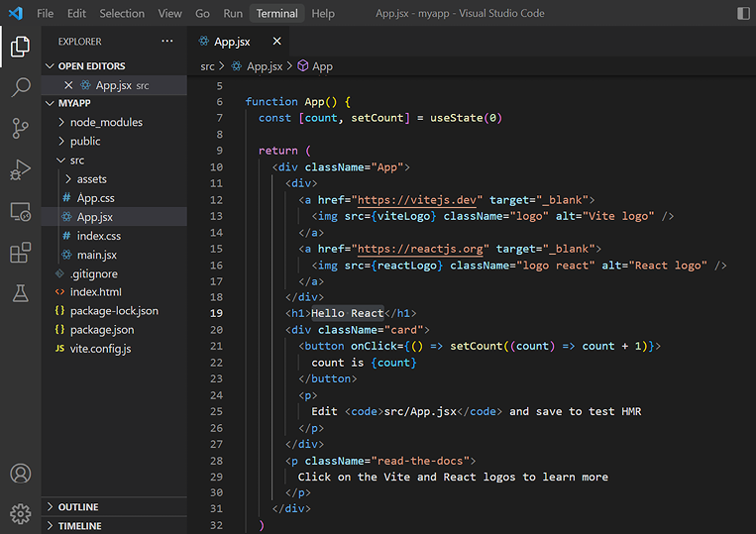Open the Extensions view
Screen dimensions: 756x534
pos(20,253)
